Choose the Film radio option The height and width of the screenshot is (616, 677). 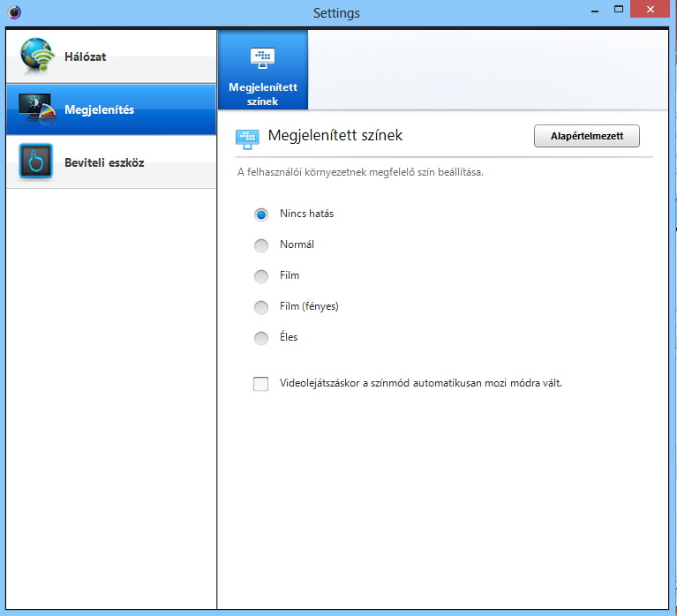pyautogui.click(x=260, y=276)
